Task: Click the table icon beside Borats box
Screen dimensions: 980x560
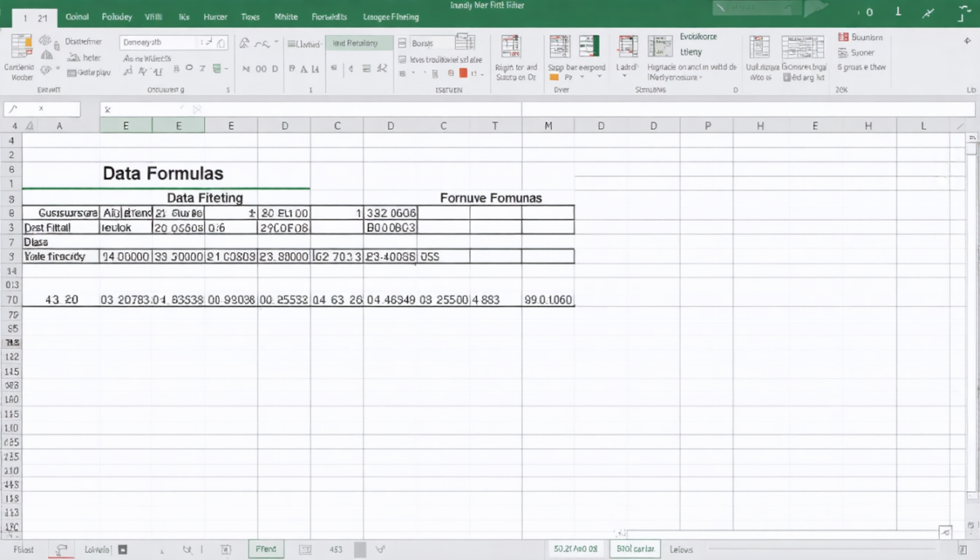Action: click(x=466, y=43)
